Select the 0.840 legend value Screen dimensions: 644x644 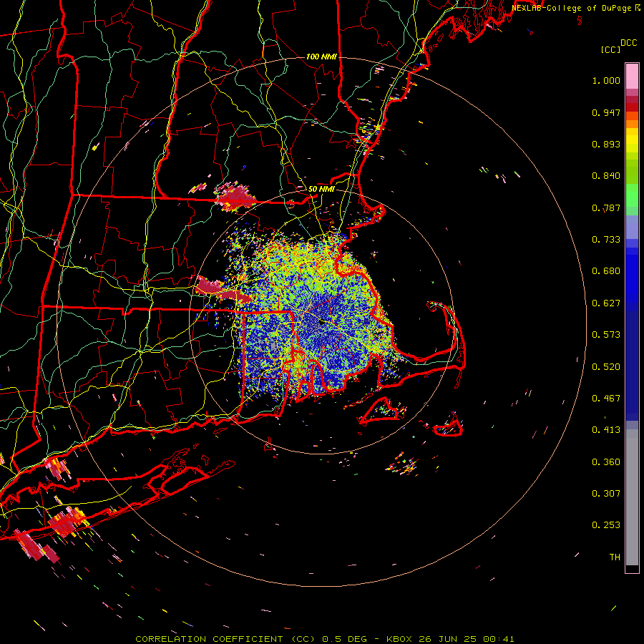click(606, 176)
